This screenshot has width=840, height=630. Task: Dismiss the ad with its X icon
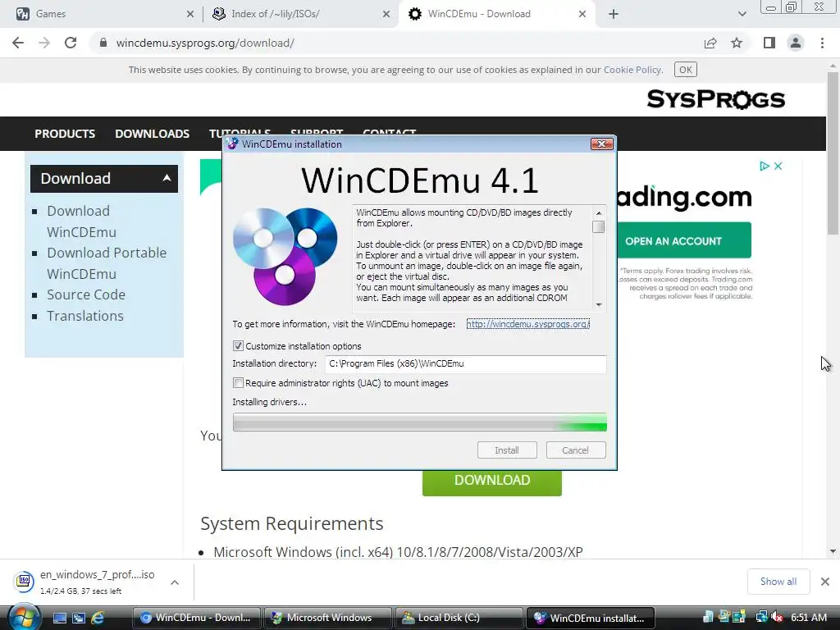pos(778,166)
